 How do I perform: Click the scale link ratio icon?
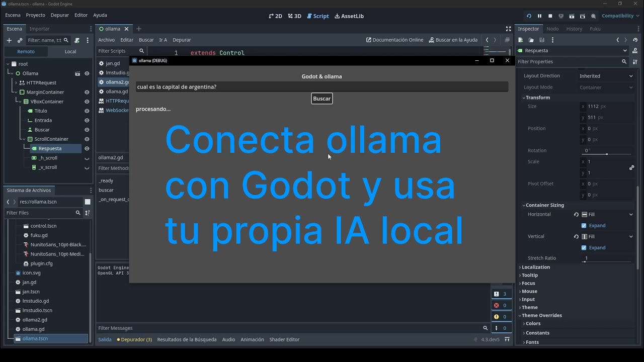click(631, 167)
